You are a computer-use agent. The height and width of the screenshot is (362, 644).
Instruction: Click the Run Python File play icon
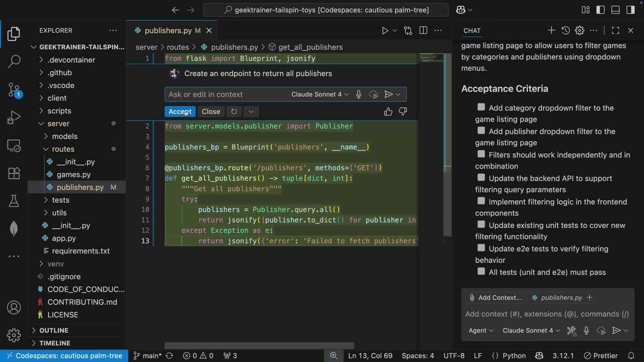[385, 31]
